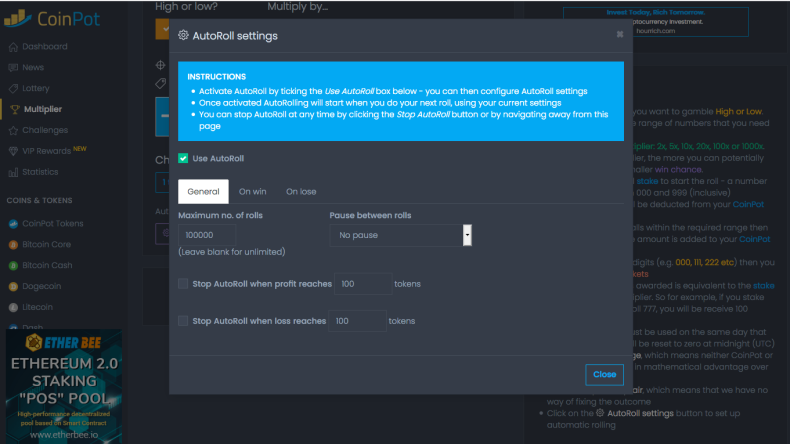Click the Statistics chart icon
This screenshot has width=790, height=444.
(13, 172)
